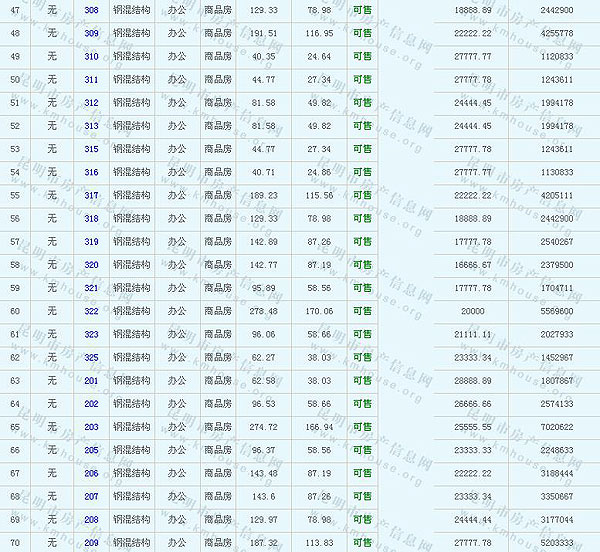Image resolution: width=600 pixels, height=552 pixels.
Task: Select room 325 link
Action: [x=91, y=357]
